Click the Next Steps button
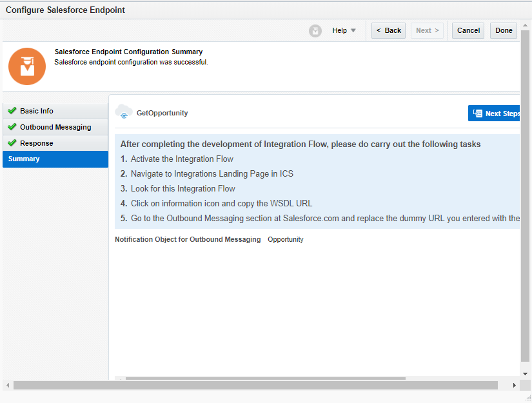Screen dimensions: 532x403 click(x=494, y=113)
